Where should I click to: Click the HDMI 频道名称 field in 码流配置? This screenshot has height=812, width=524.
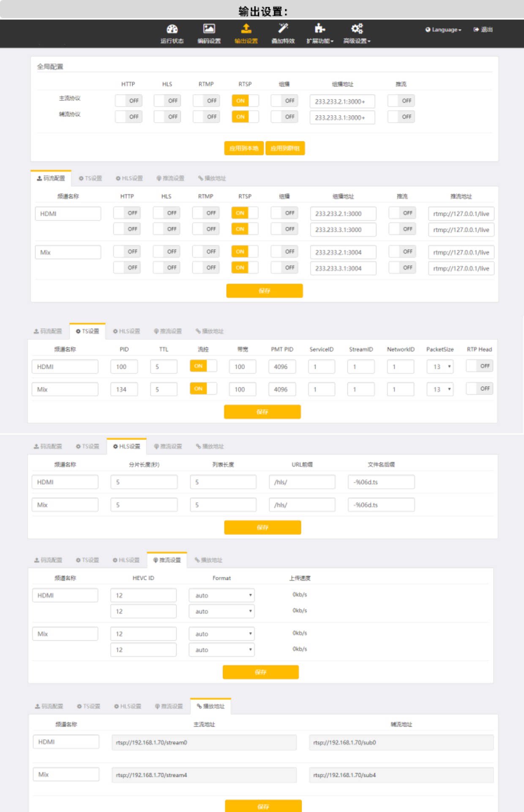pos(68,214)
